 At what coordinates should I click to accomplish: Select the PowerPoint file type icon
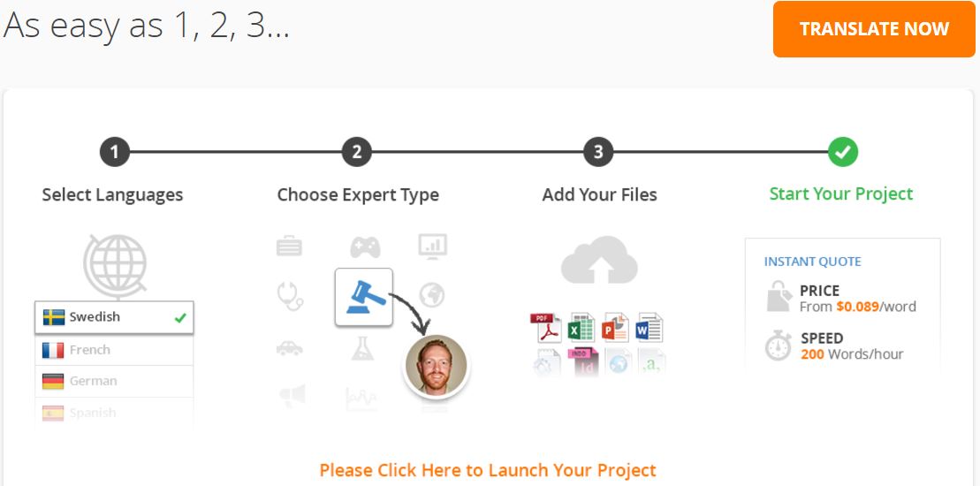coord(615,327)
